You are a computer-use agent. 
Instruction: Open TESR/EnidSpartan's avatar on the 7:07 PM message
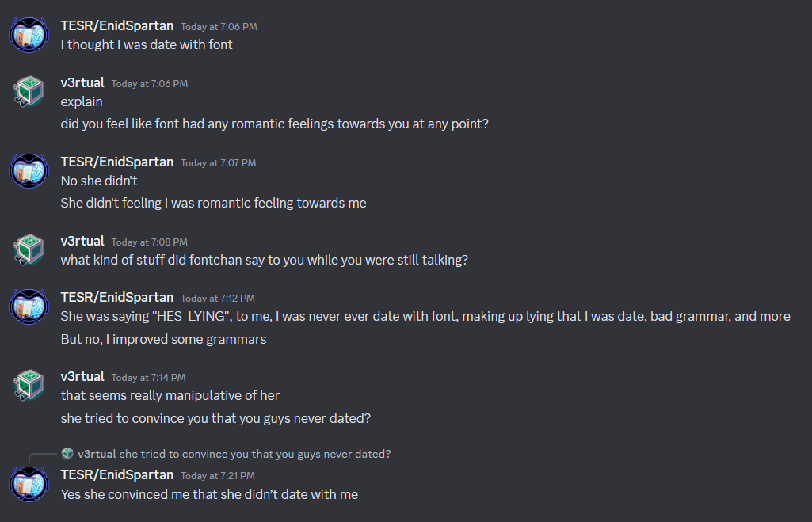click(29, 171)
